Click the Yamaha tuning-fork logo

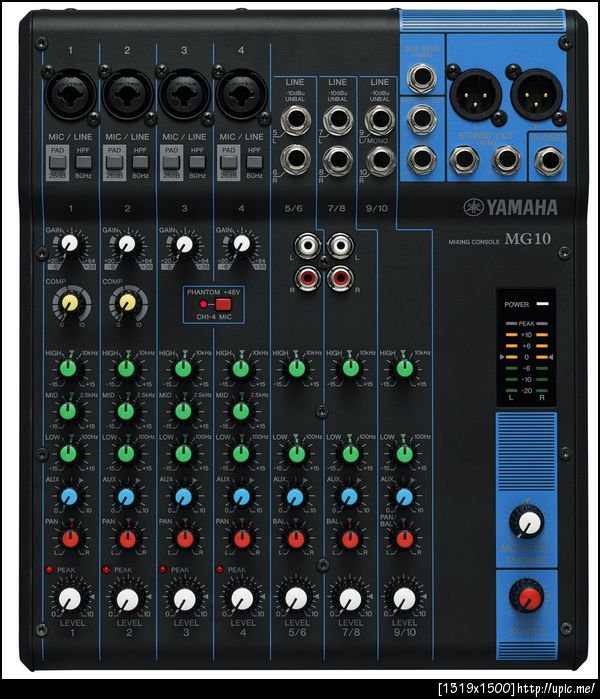pos(473,207)
